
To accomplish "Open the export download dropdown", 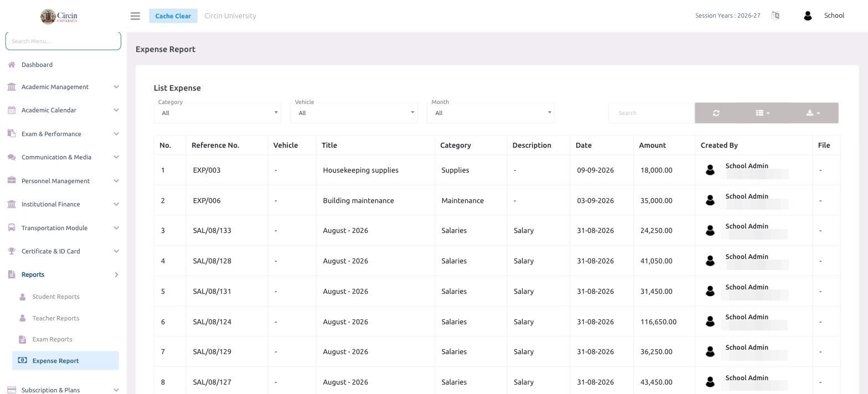I will pyautogui.click(x=813, y=113).
